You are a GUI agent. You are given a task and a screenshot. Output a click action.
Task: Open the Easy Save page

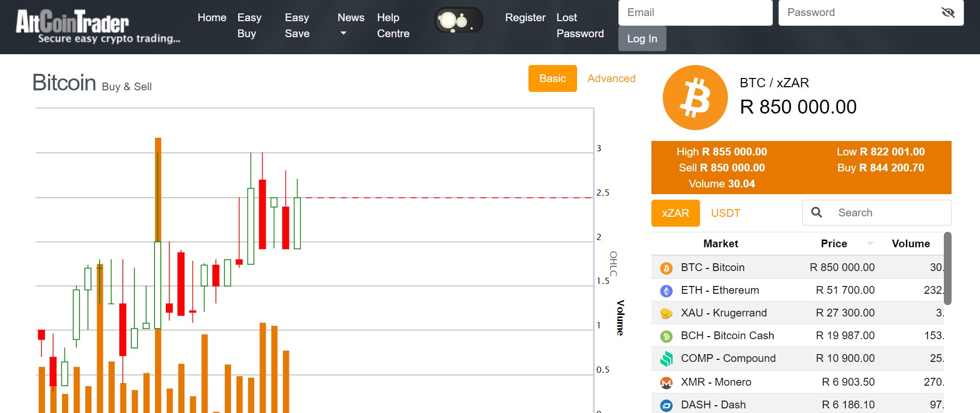coord(297,25)
